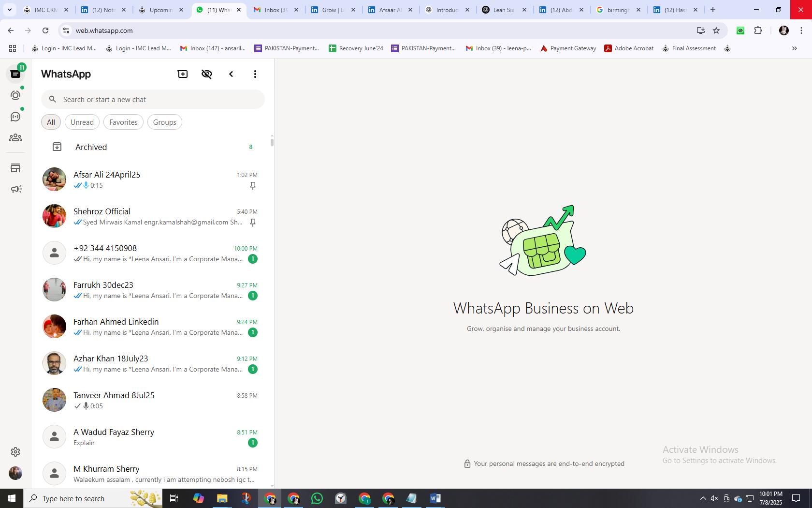The image size is (812, 508).
Task: Click the pin icon on the Afsar Ali chat
Action: pos(253,186)
